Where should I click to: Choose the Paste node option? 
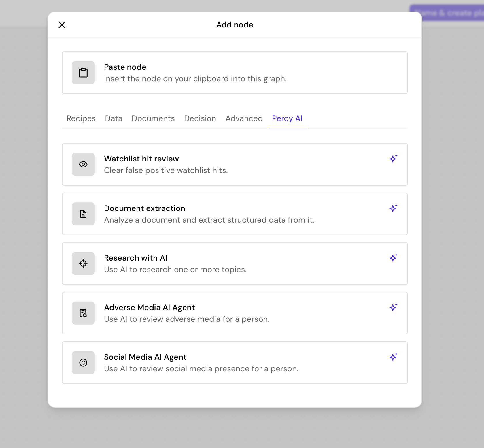235,73
